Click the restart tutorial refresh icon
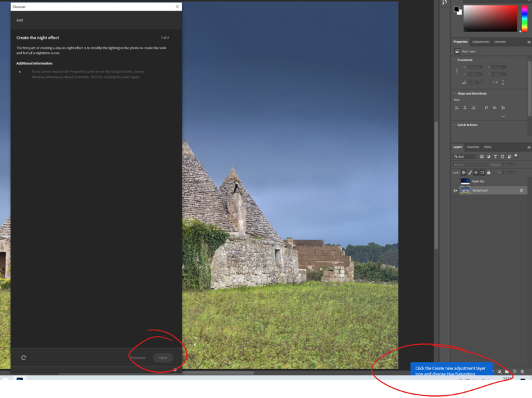Image resolution: width=532 pixels, height=398 pixels. (x=24, y=357)
